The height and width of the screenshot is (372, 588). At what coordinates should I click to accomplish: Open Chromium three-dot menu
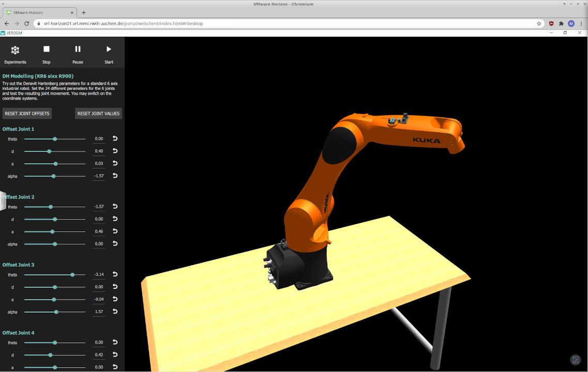581,23
